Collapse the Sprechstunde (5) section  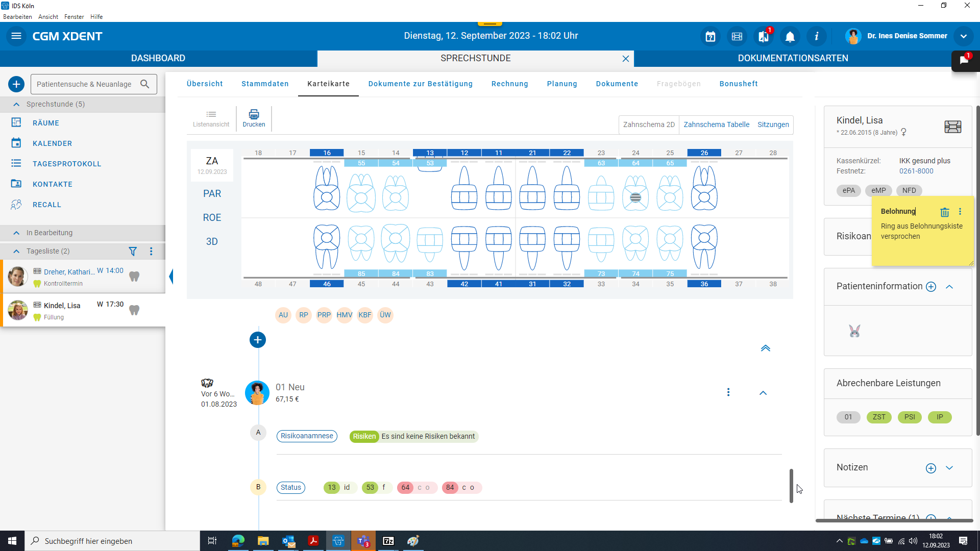(16, 104)
